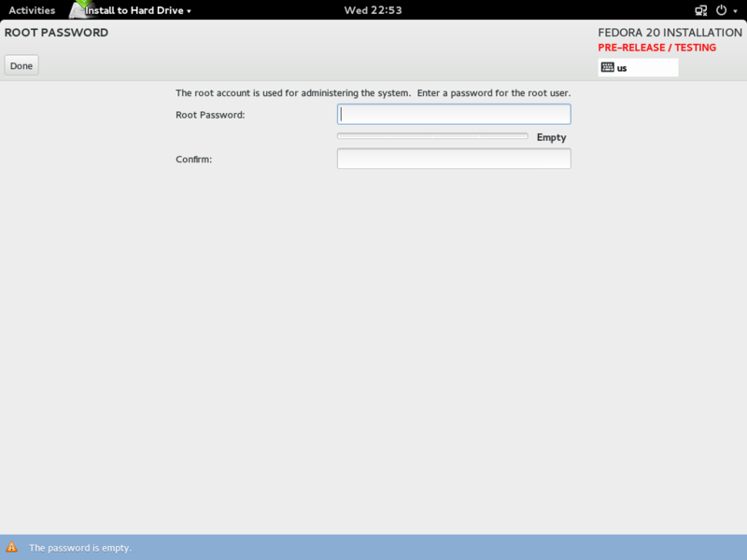Click the password strength meter
Viewport: 747px width, 560px height.
tap(433, 136)
